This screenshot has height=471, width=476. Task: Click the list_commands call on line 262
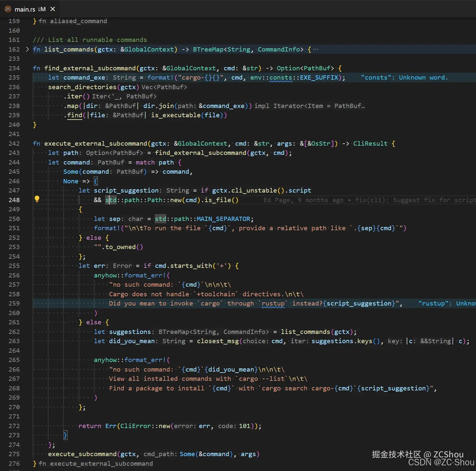306,332
